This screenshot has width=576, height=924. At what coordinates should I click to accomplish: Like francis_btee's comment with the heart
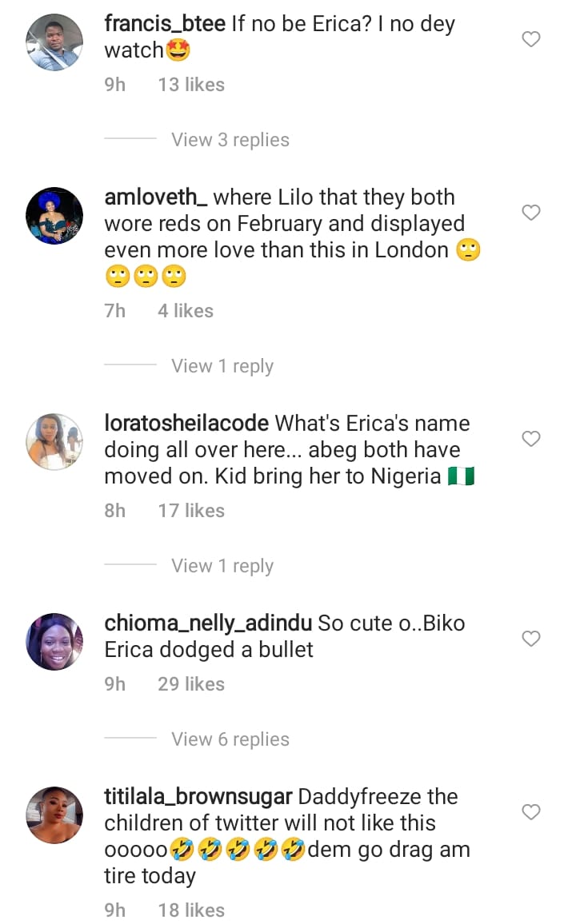pyautogui.click(x=531, y=39)
